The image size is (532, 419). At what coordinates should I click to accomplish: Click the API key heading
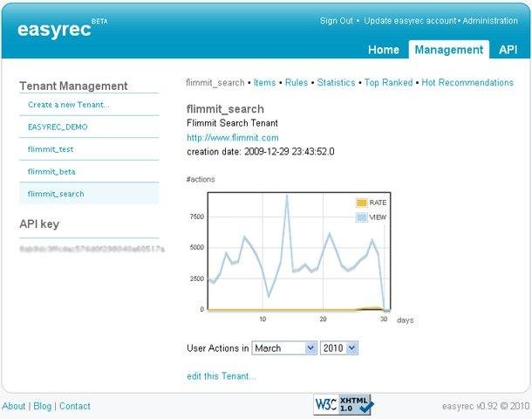[x=39, y=224]
